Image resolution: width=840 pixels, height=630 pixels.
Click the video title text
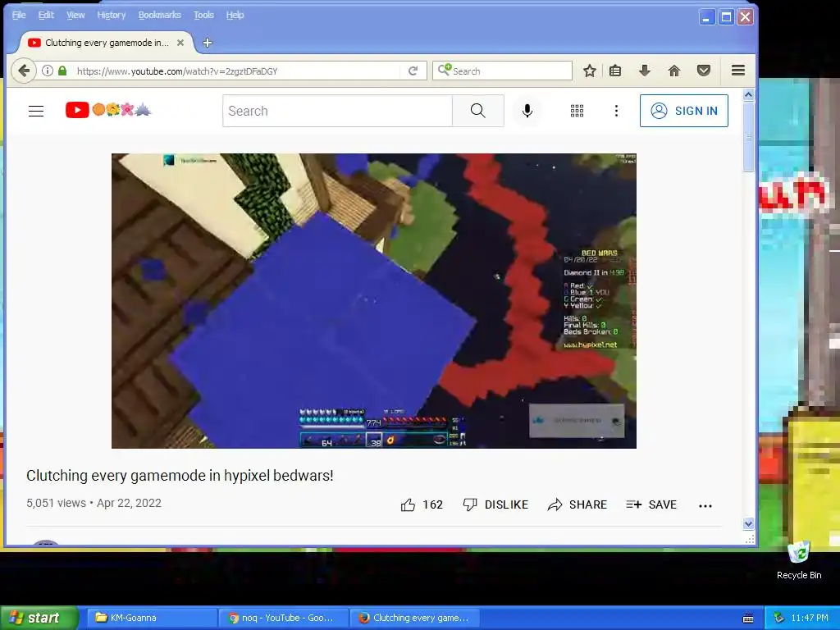tap(180, 475)
